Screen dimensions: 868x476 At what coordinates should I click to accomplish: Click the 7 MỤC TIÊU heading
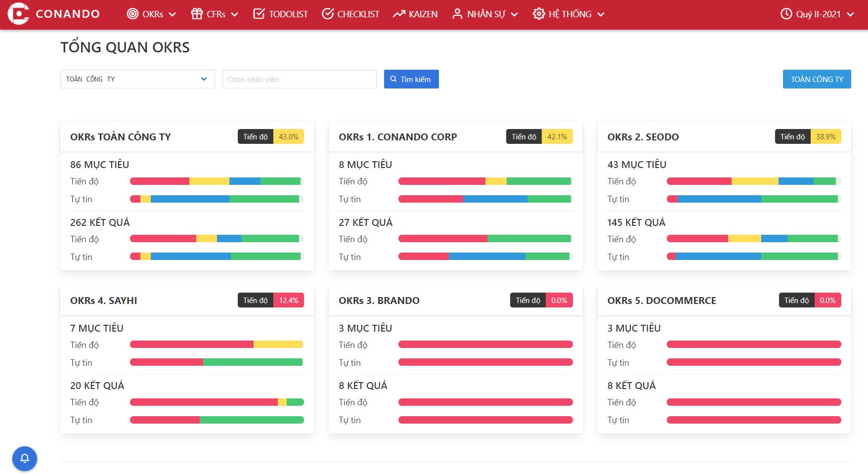coord(97,328)
